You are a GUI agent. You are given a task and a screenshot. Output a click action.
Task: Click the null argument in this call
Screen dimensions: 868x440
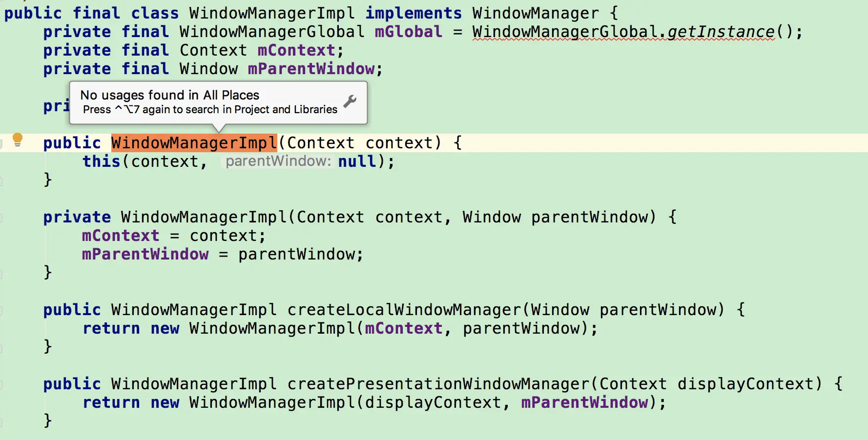point(357,161)
